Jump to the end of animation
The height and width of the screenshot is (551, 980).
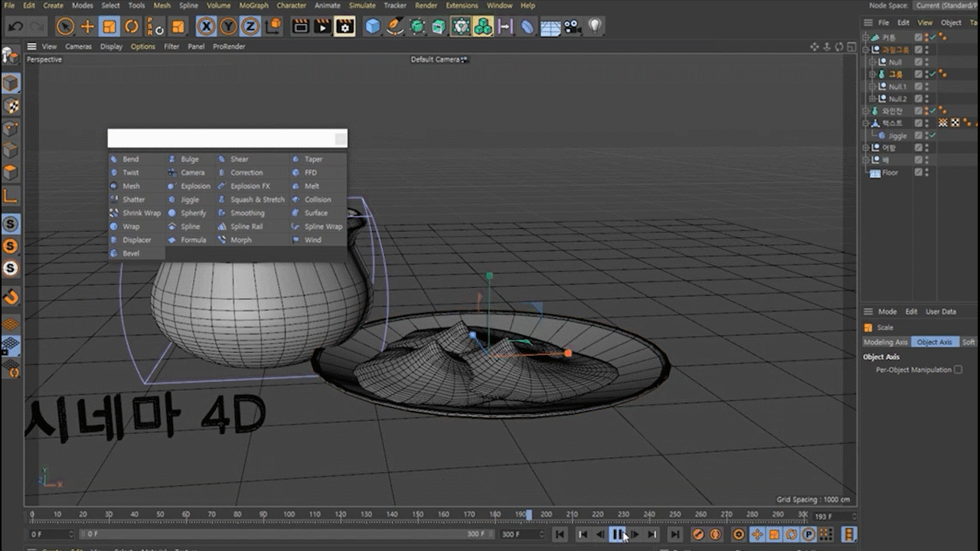(x=675, y=534)
